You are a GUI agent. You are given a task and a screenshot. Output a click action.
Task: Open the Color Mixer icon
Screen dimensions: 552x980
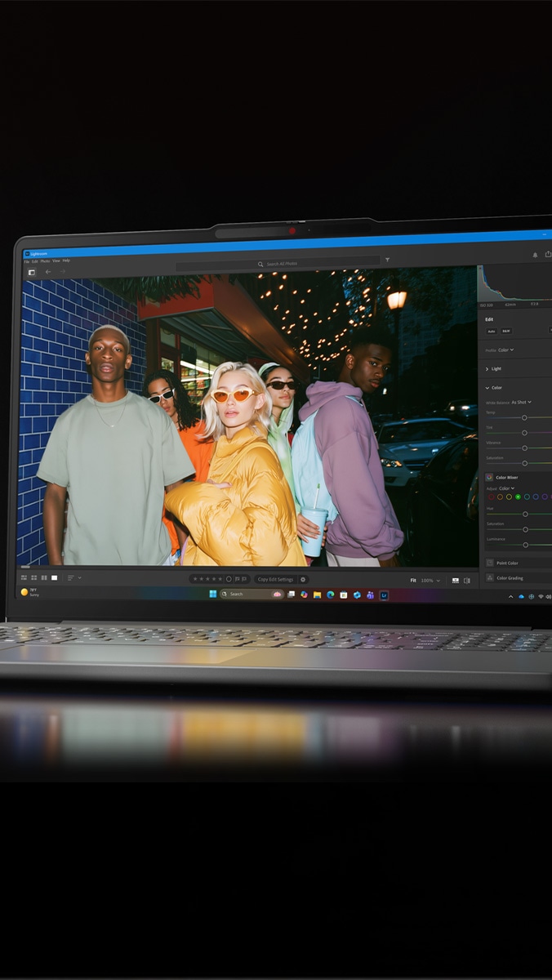tap(489, 477)
